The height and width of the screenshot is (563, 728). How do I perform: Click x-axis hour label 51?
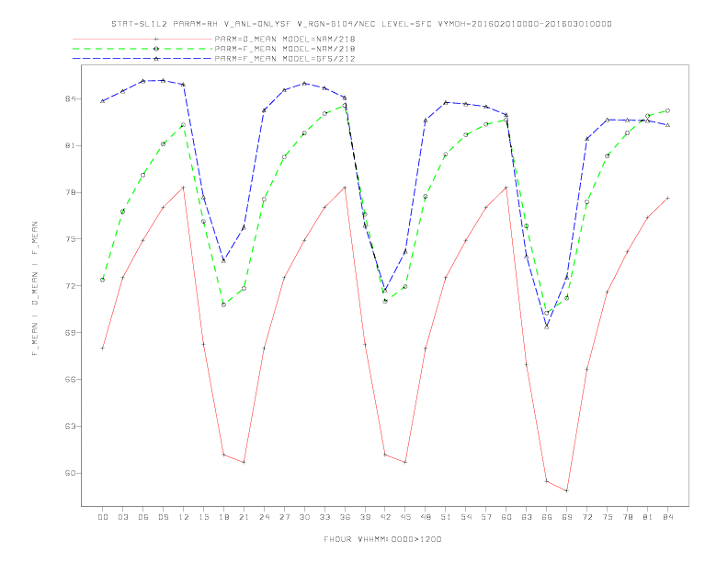tap(446, 517)
